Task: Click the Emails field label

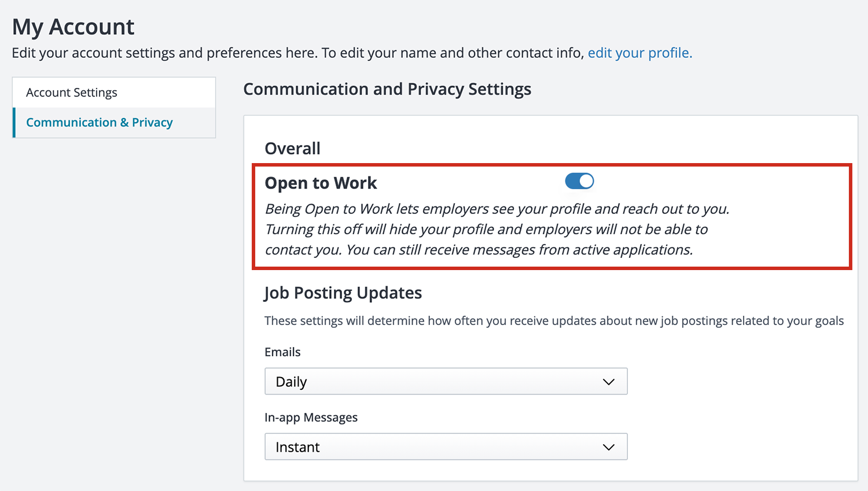Action: point(282,352)
